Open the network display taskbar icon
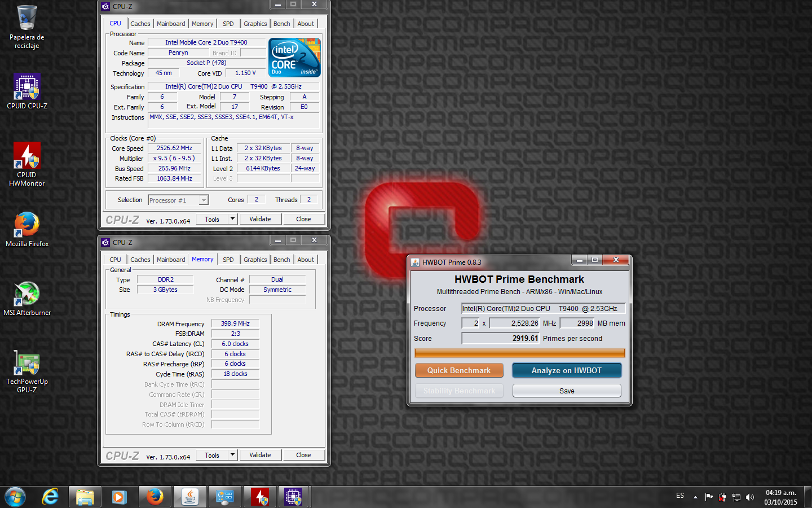Image resolution: width=812 pixels, height=508 pixels. (225, 497)
